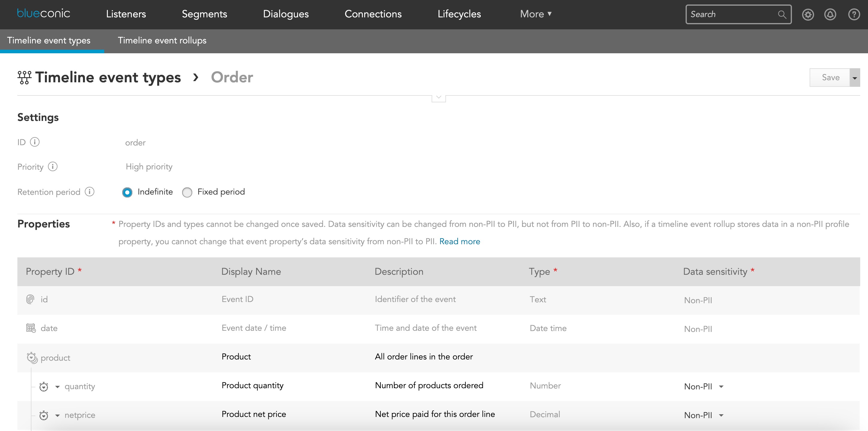Click the Data sensitivity column header

[719, 271]
